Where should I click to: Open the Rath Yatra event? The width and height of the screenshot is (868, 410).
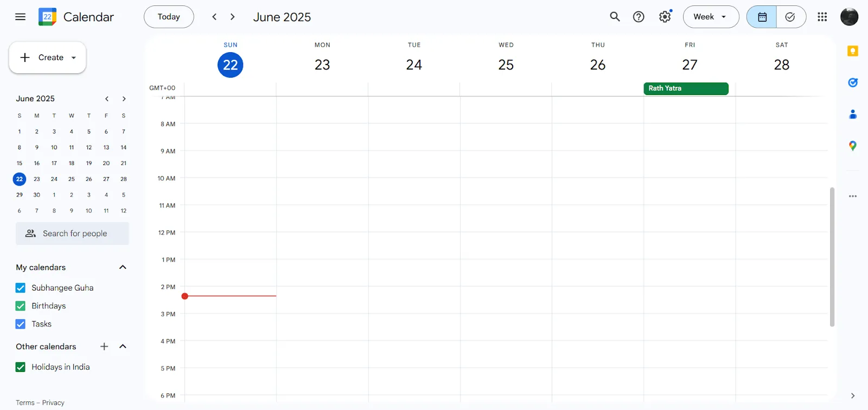686,89
